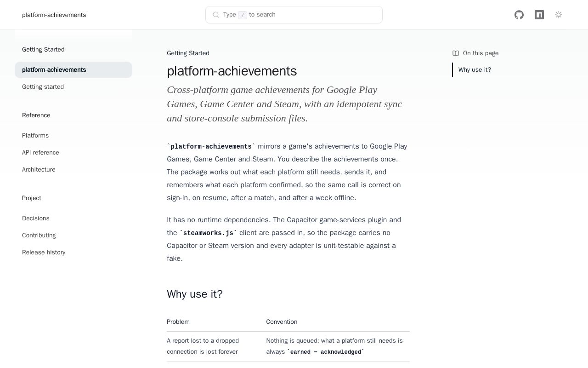The height and width of the screenshot is (368, 588).
Task: Click the 'Getting Started' sidebar group heading
Action: click(43, 50)
